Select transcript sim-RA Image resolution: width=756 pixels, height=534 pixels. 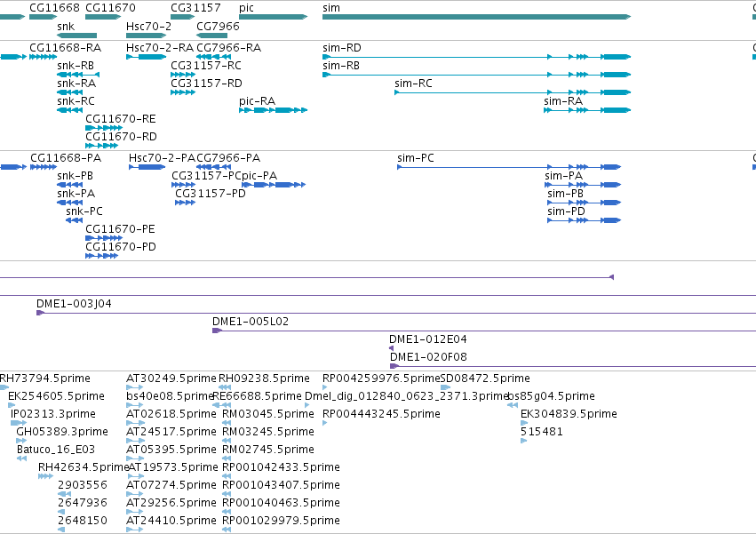pos(587,110)
